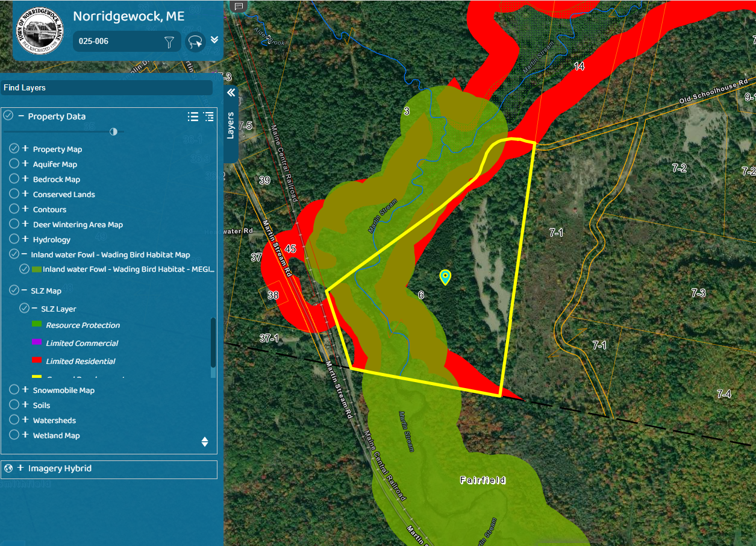Screen dimensions: 756x546
Task: Click the Town of Norridgewock seal logo
Action: coord(39,30)
